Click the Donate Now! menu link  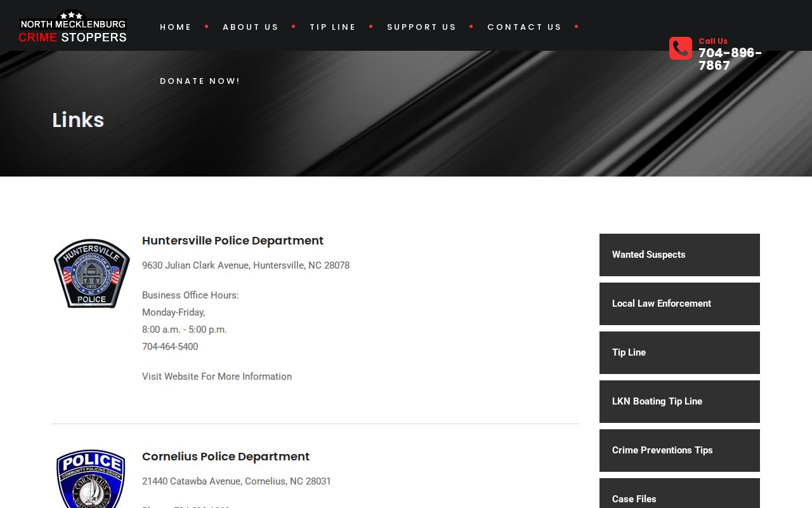pos(200,81)
